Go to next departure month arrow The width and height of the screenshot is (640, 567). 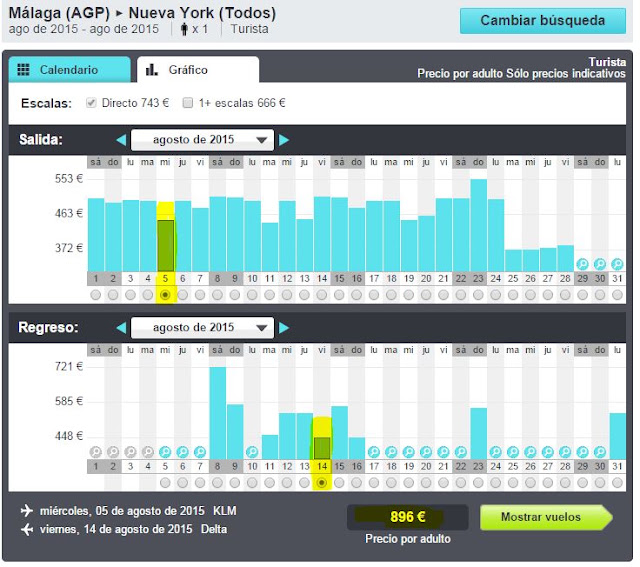tap(284, 140)
